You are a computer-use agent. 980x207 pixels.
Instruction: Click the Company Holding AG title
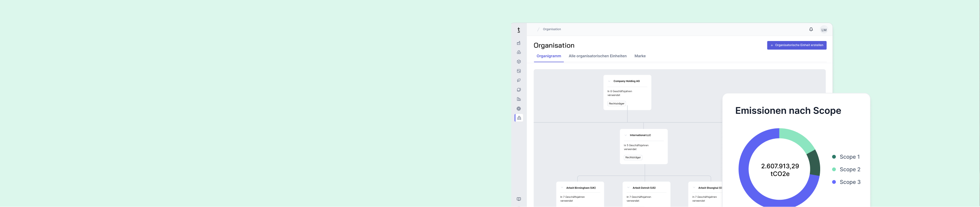point(626,81)
